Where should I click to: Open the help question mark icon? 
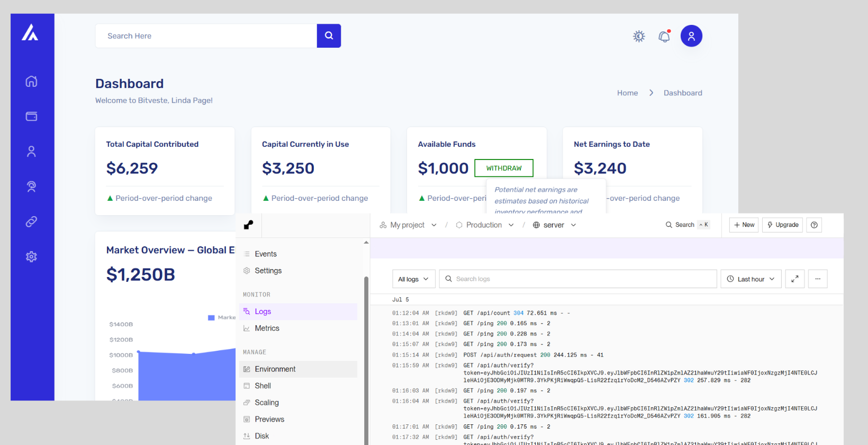click(x=814, y=225)
